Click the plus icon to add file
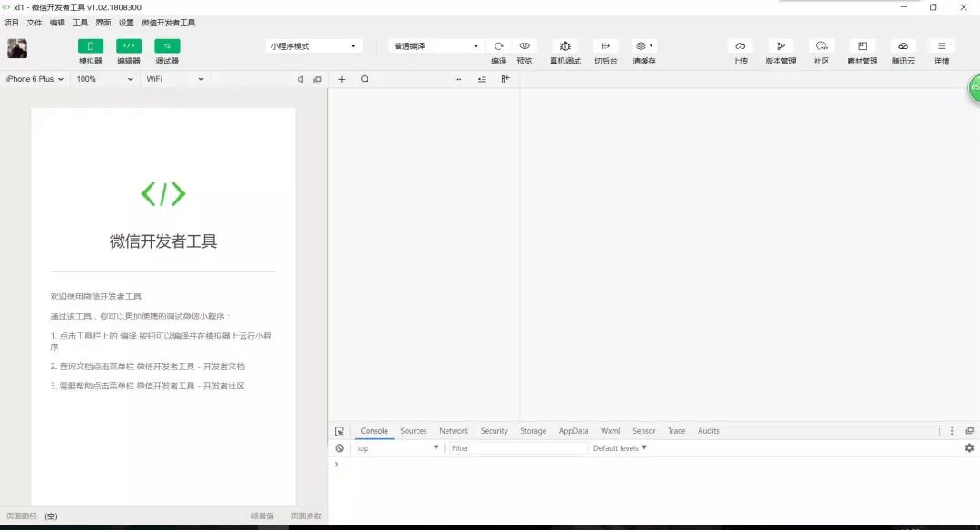Screen dimensions: 980x530 click(342, 79)
